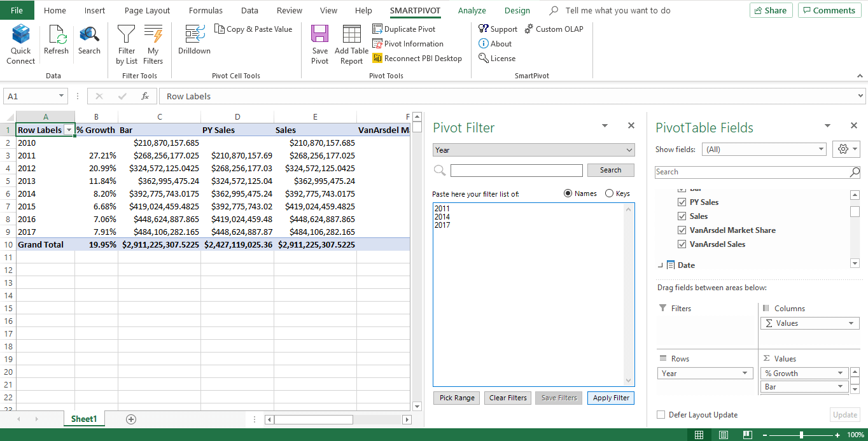Click the zoom slider in status bar
The width and height of the screenshot is (868, 441).
pyautogui.click(x=801, y=435)
